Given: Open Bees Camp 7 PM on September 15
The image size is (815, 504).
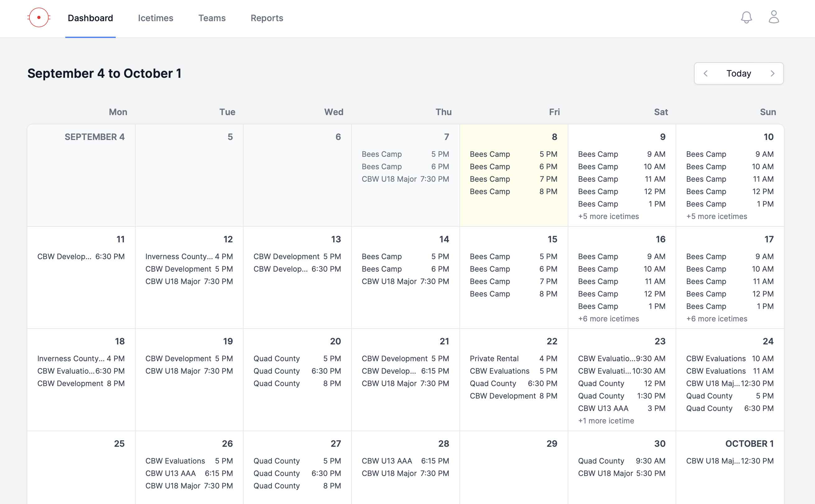Looking at the screenshot, I should coord(514,281).
